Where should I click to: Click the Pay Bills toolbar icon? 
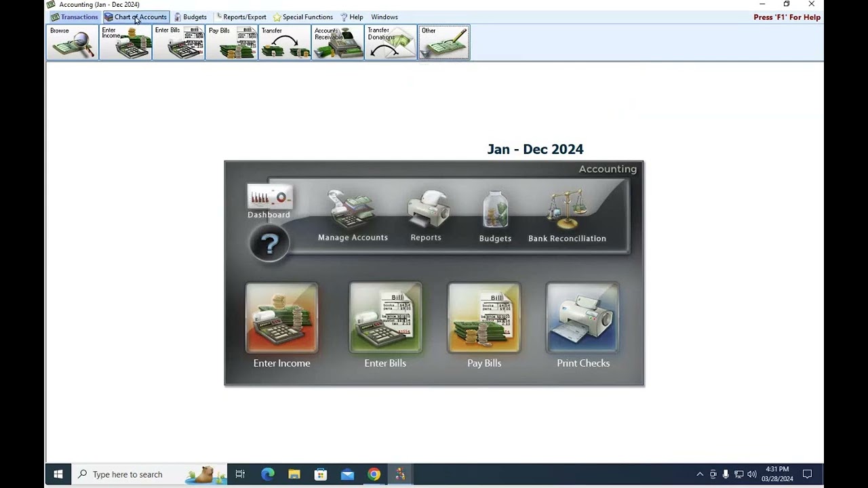231,42
